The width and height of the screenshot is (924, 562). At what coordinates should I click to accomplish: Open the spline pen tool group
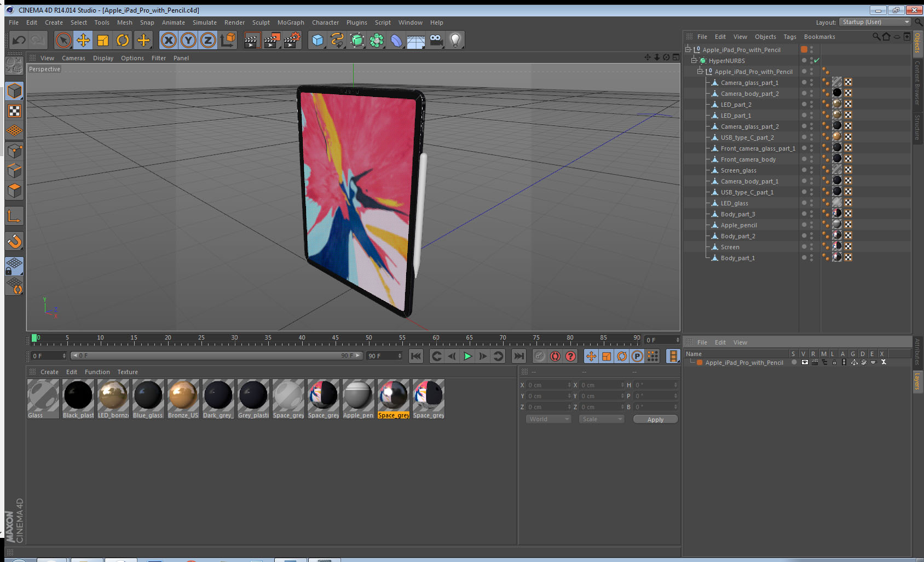337,40
